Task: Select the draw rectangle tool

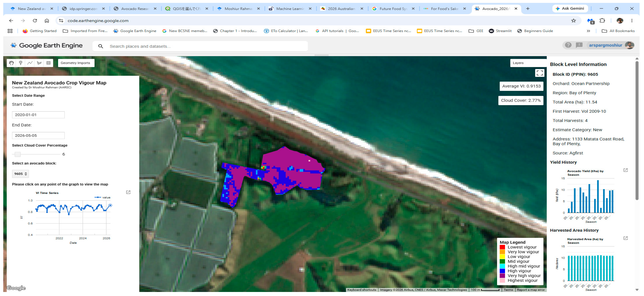Action: [x=48, y=63]
